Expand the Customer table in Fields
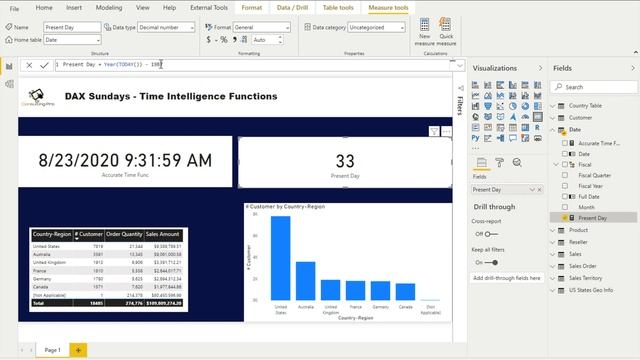The height and width of the screenshot is (360, 640). pos(553,118)
